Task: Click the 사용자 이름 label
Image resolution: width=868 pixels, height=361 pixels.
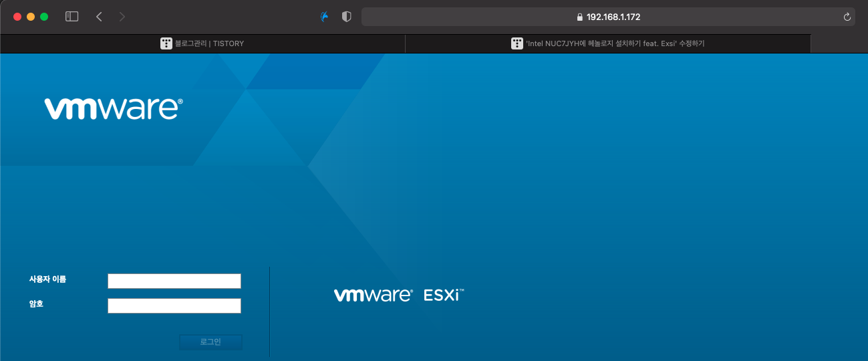Action: pyautogui.click(x=47, y=279)
